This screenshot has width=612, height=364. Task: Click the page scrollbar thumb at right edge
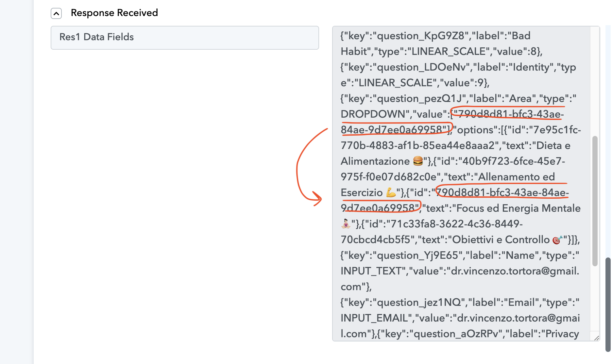(608, 304)
